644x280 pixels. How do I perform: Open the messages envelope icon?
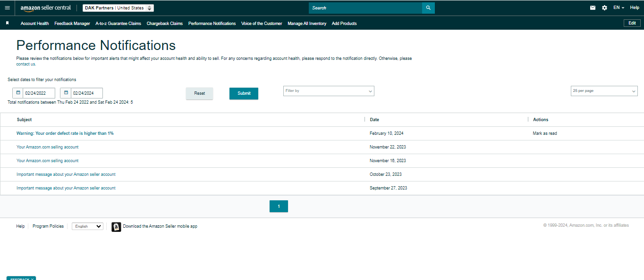pyautogui.click(x=593, y=8)
